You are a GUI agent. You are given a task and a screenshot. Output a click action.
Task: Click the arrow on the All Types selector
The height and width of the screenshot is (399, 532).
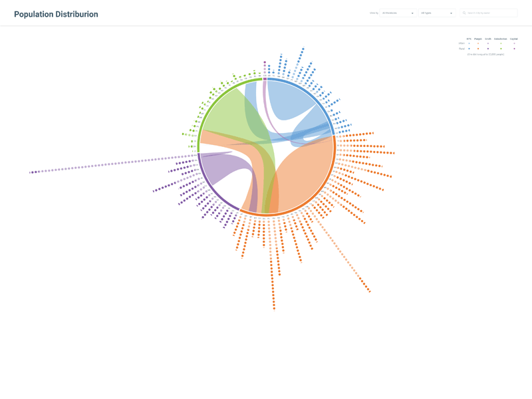pyautogui.click(x=451, y=13)
